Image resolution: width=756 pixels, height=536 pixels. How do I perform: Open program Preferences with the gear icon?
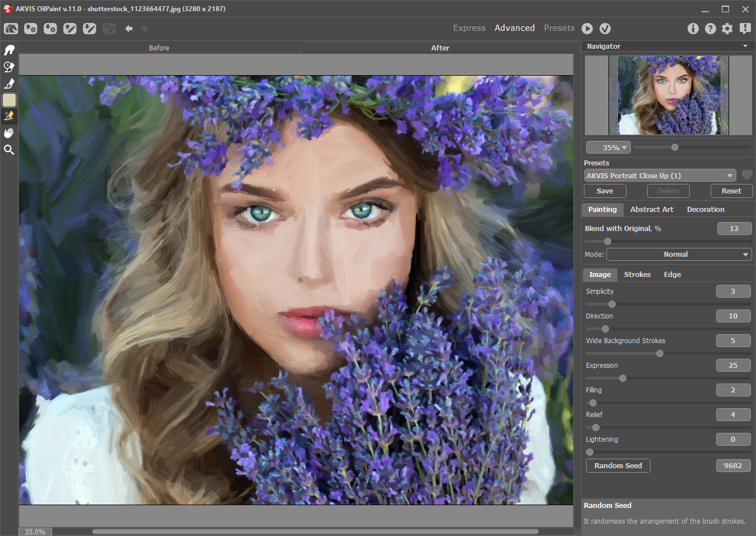(727, 29)
